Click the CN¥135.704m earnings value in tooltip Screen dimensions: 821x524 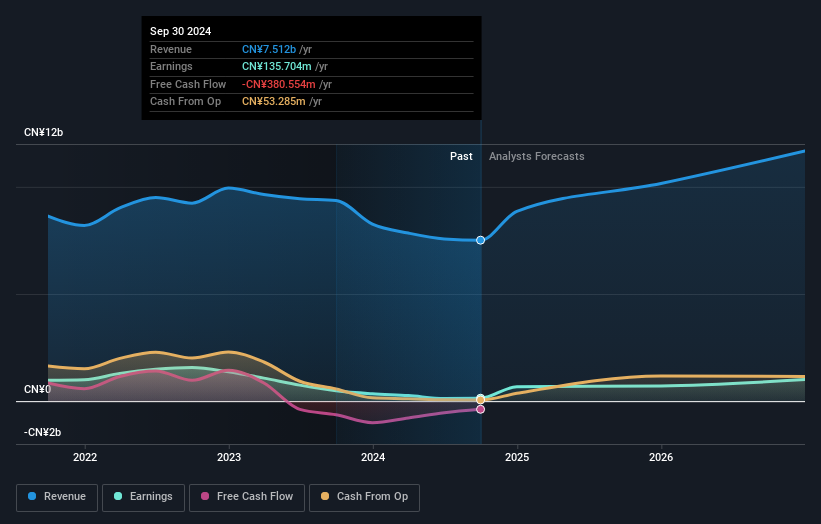tap(276, 66)
